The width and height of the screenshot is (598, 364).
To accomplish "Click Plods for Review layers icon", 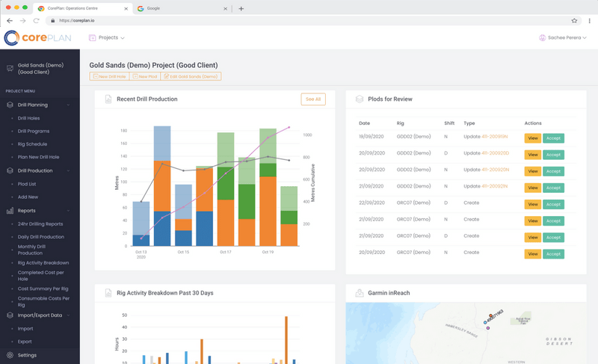I will pos(360,99).
